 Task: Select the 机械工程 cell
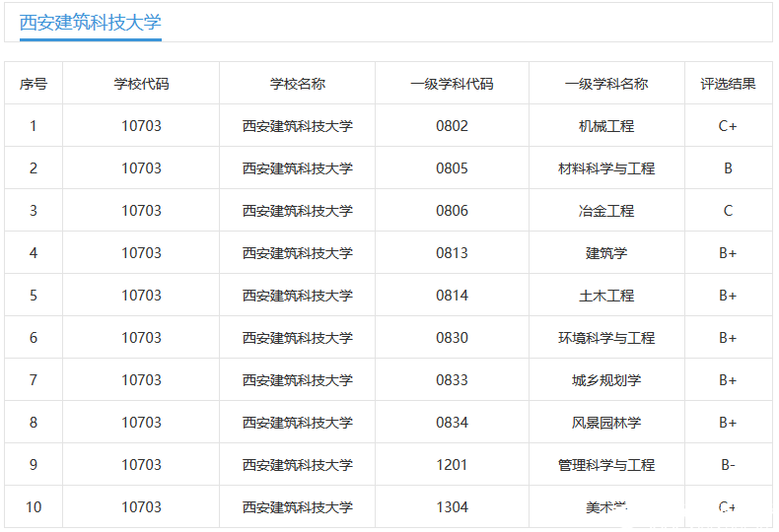[606, 126]
